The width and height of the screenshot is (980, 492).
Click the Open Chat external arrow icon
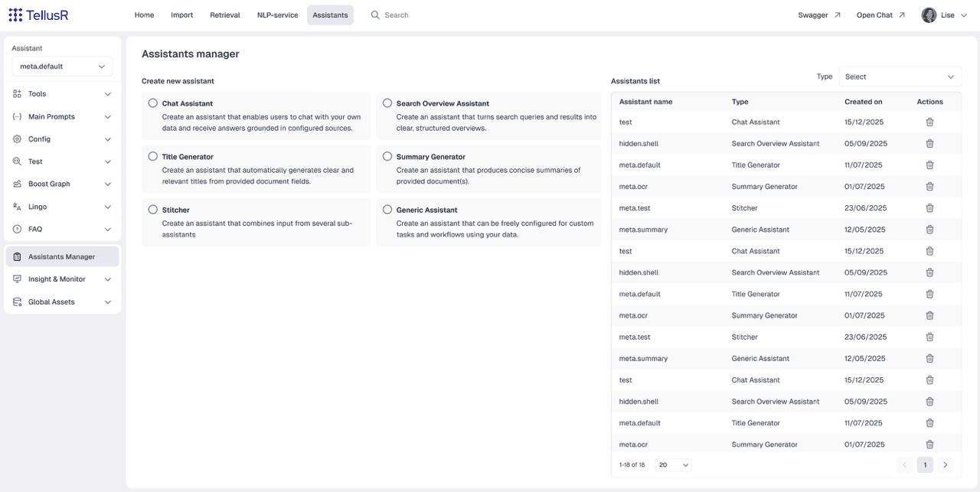(x=901, y=15)
